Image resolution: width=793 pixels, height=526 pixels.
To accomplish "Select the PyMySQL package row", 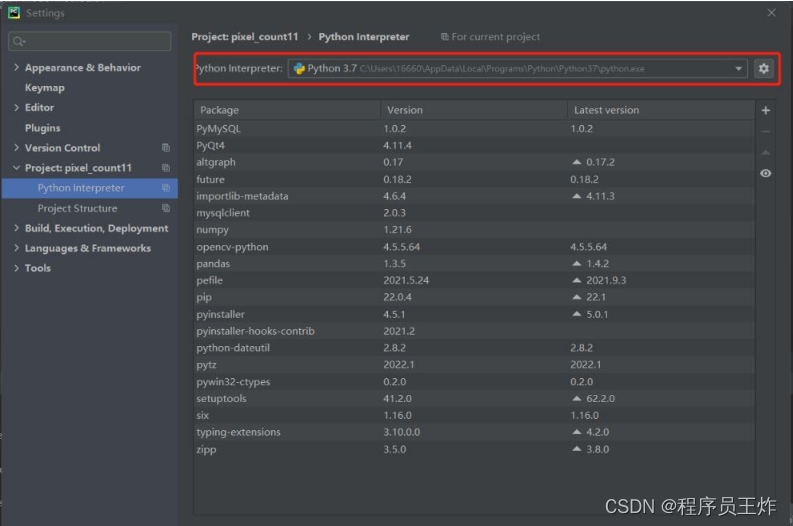I will (474, 128).
